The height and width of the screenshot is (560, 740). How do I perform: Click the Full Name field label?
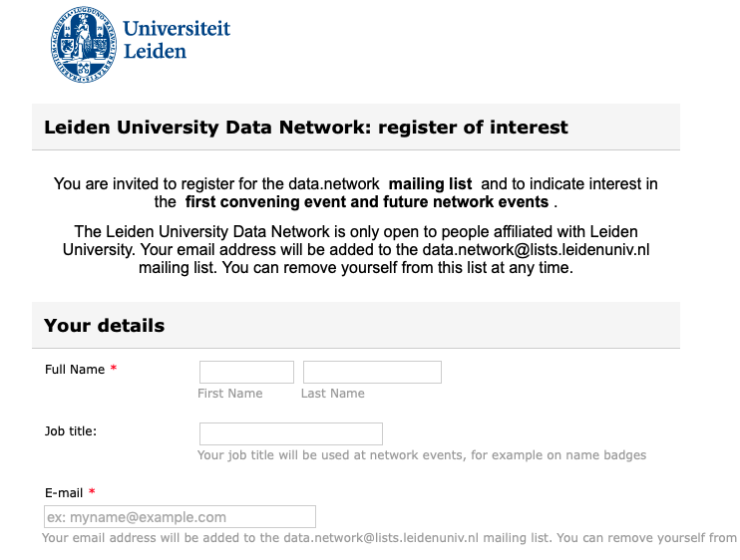75,369
